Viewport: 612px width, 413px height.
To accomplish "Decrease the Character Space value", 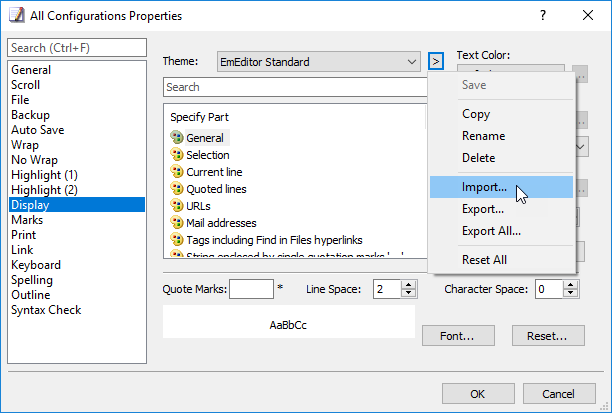I will pos(570,294).
